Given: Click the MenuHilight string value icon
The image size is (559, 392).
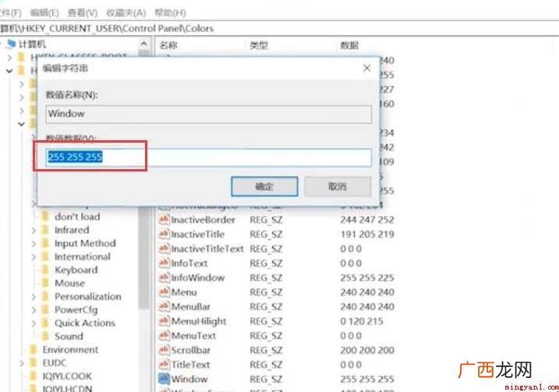Looking at the screenshot, I should coord(164,321).
